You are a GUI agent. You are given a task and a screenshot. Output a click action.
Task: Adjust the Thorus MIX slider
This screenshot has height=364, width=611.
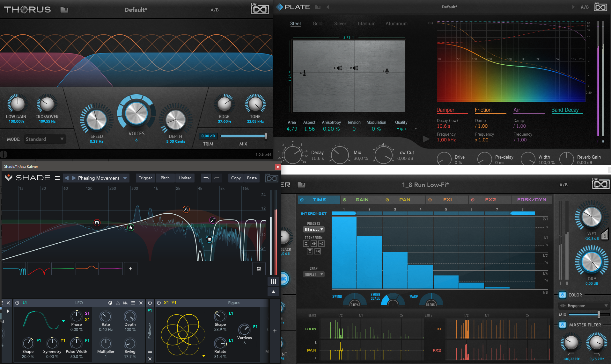tap(265, 136)
